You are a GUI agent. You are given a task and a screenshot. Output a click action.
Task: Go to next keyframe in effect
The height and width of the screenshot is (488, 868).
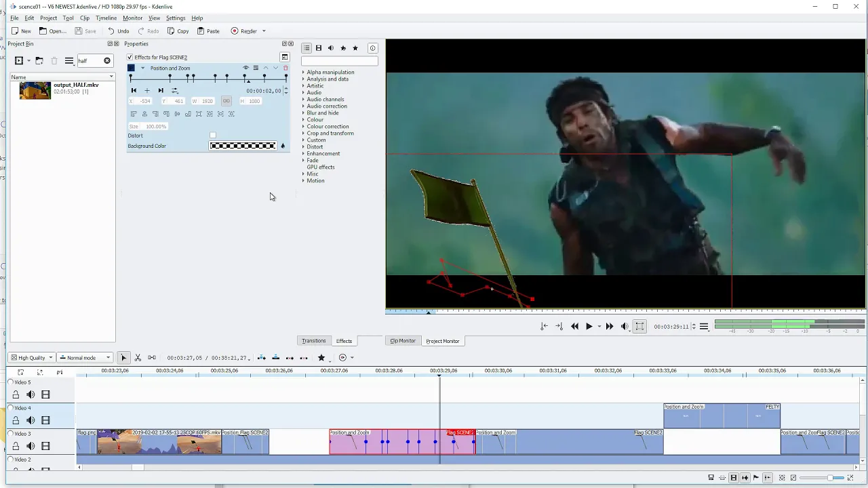click(x=161, y=91)
